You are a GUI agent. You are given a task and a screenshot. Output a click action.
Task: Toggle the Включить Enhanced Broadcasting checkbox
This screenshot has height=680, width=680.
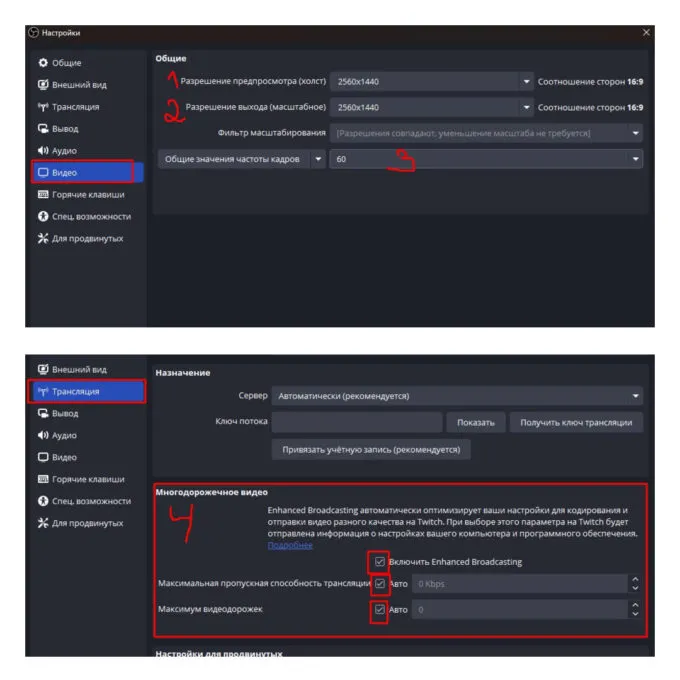tap(380, 562)
